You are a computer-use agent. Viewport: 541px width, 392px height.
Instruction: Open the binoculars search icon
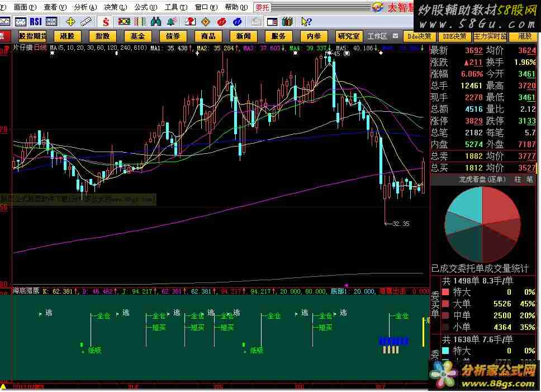(x=156, y=21)
